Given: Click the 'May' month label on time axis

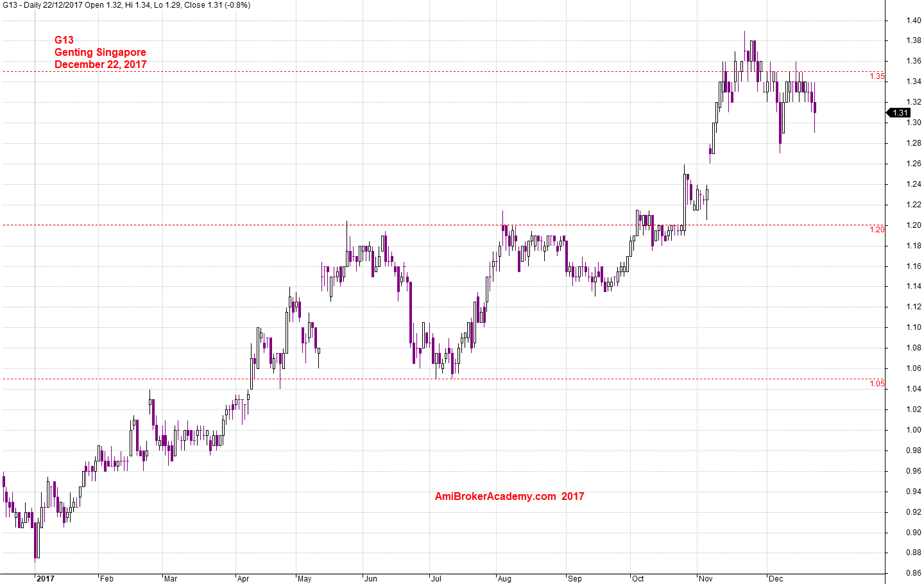Looking at the screenshot, I should [x=304, y=579].
